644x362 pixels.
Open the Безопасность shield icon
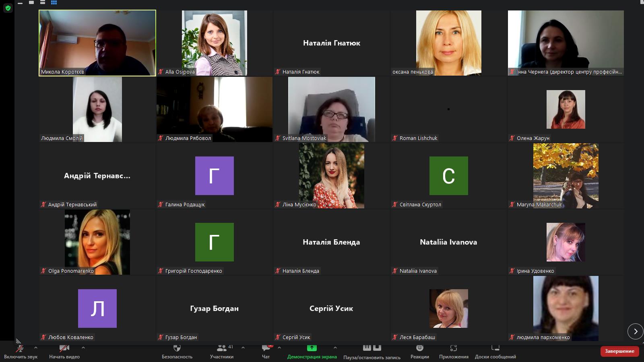[x=177, y=348]
